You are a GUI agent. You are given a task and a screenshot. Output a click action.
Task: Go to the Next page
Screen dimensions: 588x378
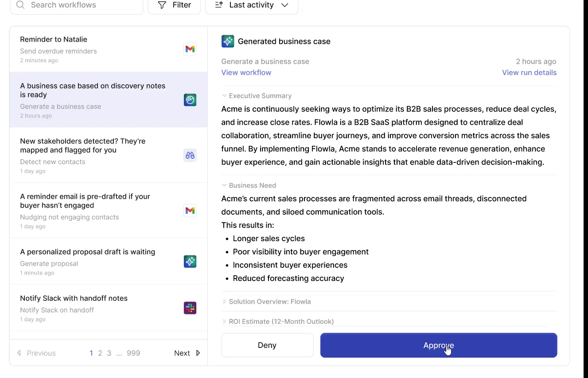tap(187, 353)
